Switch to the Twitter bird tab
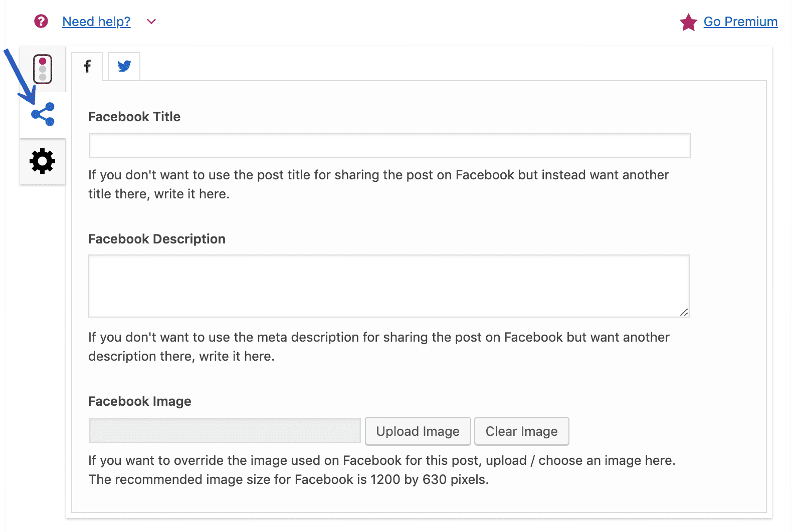The width and height of the screenshot is (792, 532). click(124, 66)
